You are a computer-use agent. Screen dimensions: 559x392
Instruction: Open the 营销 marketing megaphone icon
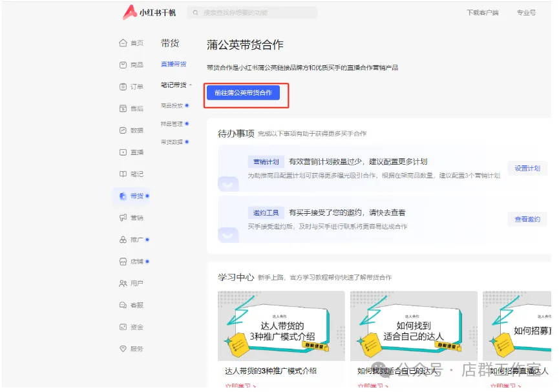tap(123, 218)
